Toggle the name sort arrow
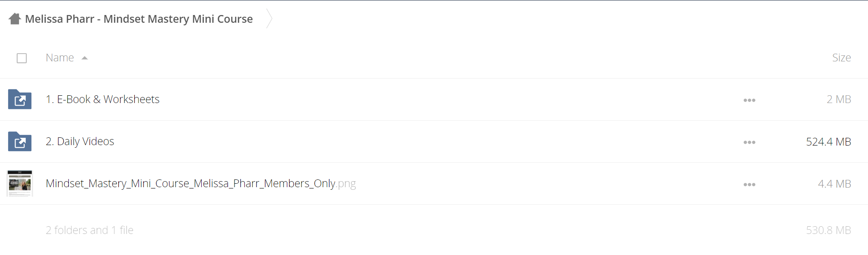This screenshot has width=868, height=255. 85,58
